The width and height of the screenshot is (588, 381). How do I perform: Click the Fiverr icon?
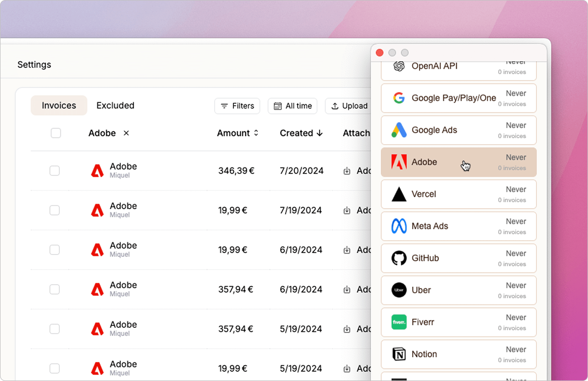(399, 322)
